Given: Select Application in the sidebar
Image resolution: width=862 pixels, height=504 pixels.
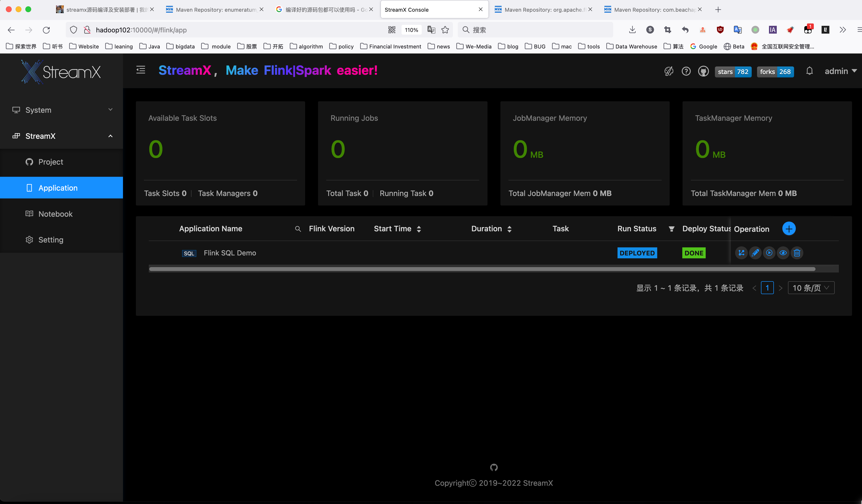Looking at the screenshot, I should [62, 188].
